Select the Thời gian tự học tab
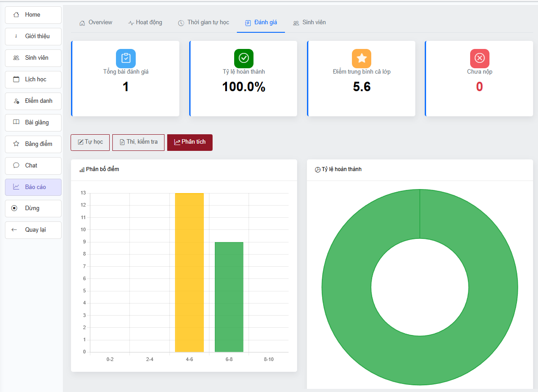Viewport: 538px width, 392px height. 204,22
